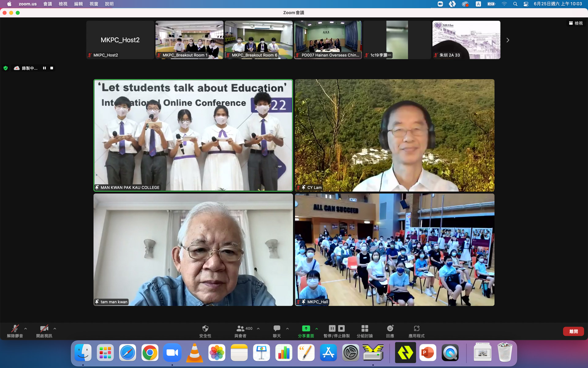Select 1c19 participant thumbnail
Image resolution: width=588 pixels, height=368 pixels.
397,40
